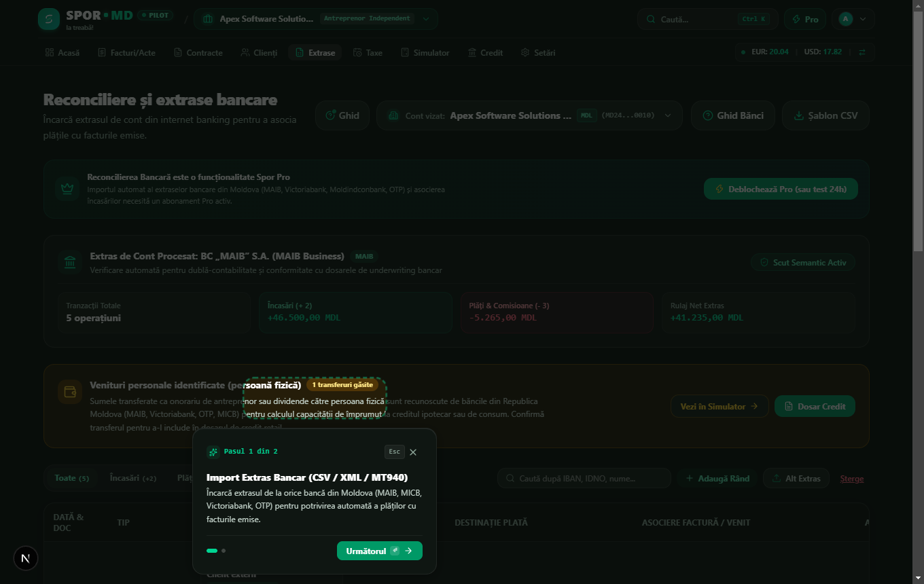The width and height of the screenshot is (924, 584).
Task: Click Vezi în Simulator
Action: point(719,406)
